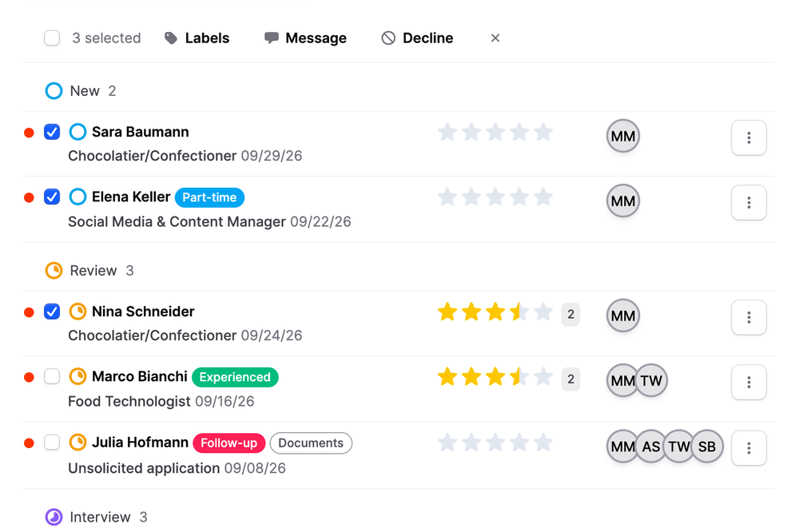Open more options for Elena Keller

coord(749,203)
